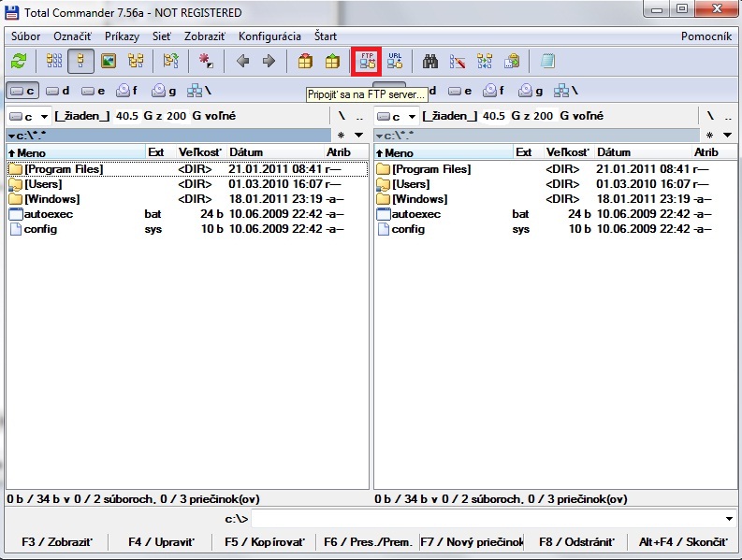This screenshot has width=742, height=560.
Task: Select optical drive g in left drive bar
Action: [163, 91]
